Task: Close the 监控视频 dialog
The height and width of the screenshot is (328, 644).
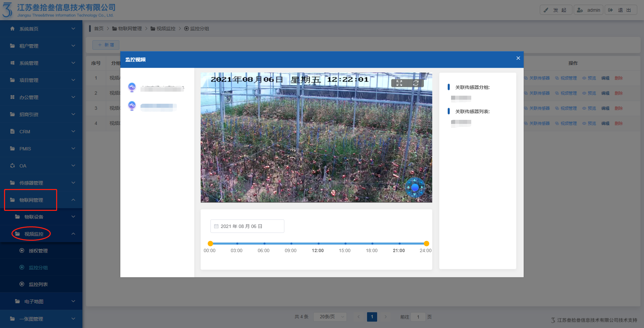Action: pyautogui.click(x=518, y=58)
